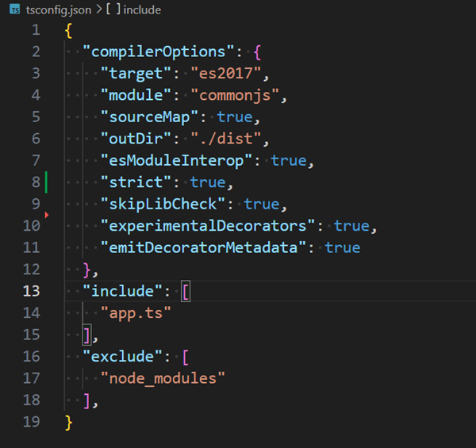Click the opening brace on line 1
This screenshot has height=448, width=476.
pos(69,31)
